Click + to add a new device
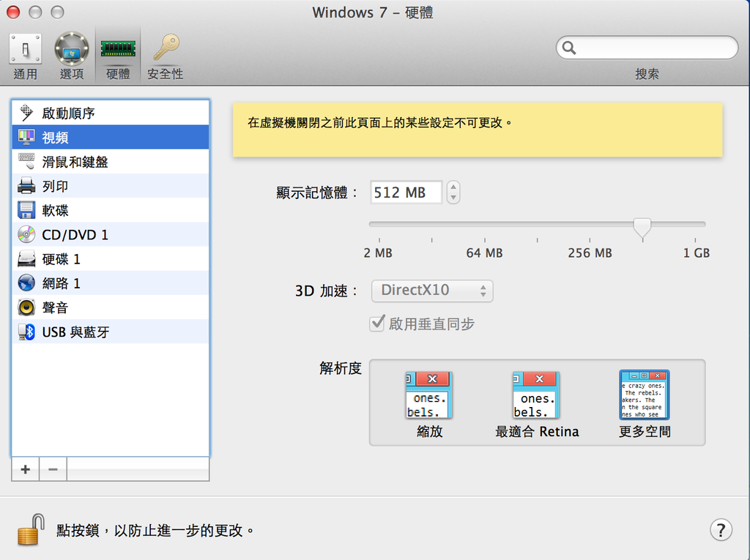Viewport: 750px width, 560px height. (x=25, y=468)
